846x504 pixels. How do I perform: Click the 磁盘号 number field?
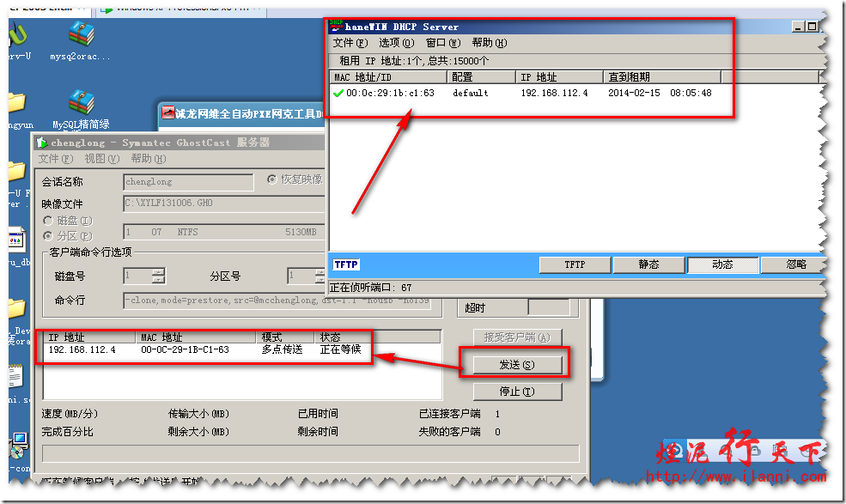tap(137, 276)
